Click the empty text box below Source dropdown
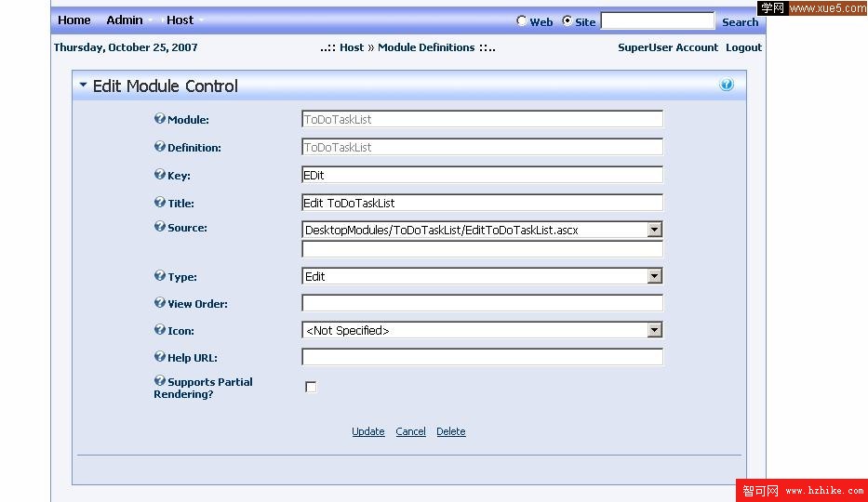Screen dimensions: 868x502 482,249
